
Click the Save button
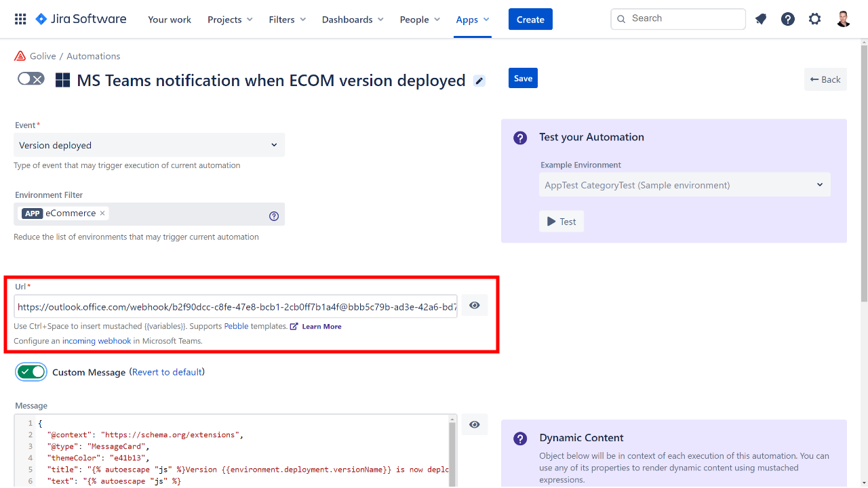[523, 78]
